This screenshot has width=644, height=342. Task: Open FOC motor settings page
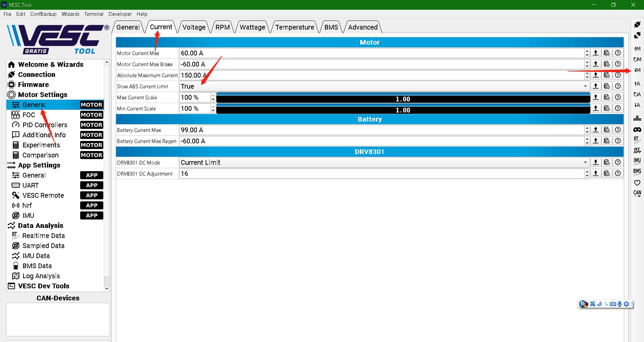point(29,115)
